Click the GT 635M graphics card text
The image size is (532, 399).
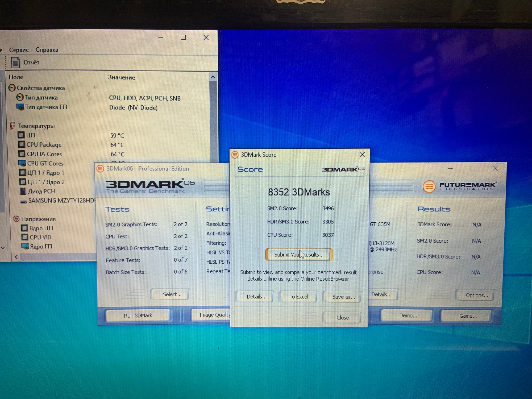pyautogui.click(x=380, y=224)
